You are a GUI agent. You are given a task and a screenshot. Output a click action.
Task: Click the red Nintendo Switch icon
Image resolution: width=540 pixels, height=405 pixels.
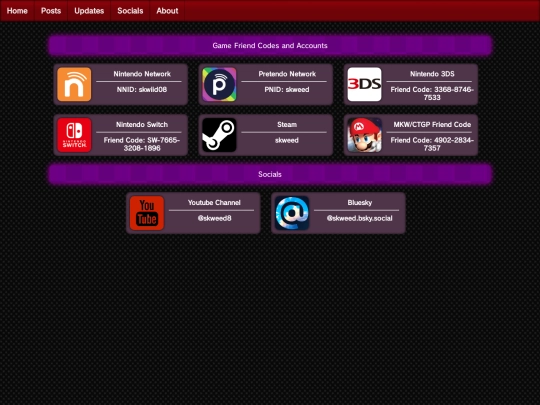click(74, 135)
